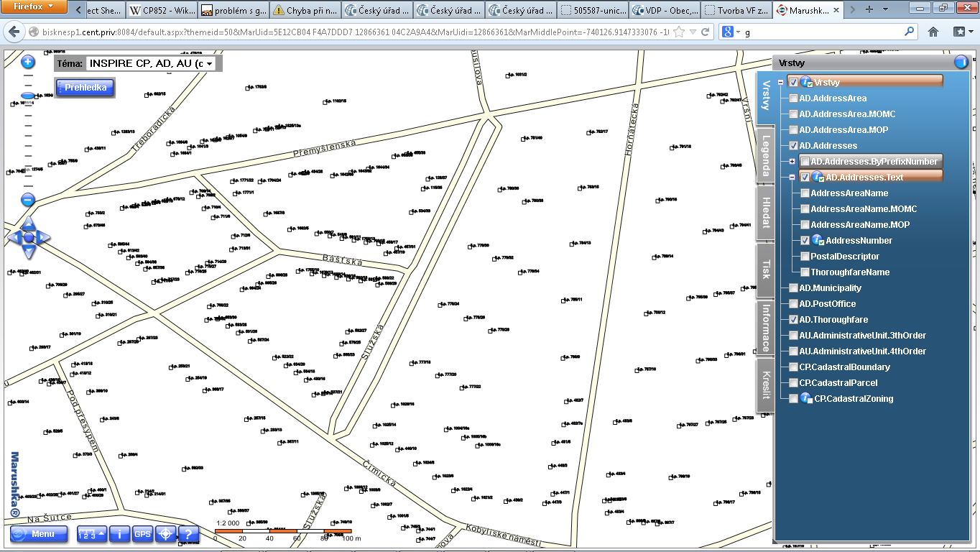Click the Přehledka overview button
Image resolution: width=980 pixels, height=552 pixels.
(85, 88)
